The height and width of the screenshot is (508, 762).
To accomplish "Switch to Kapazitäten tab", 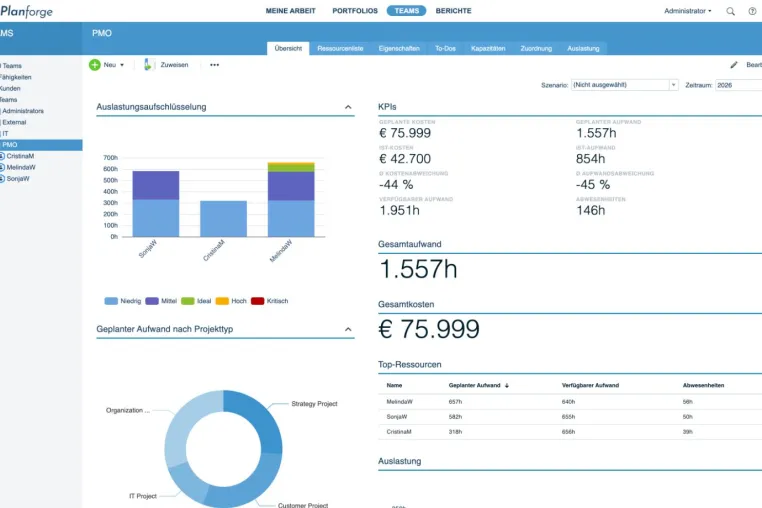I will coord(488,48).
